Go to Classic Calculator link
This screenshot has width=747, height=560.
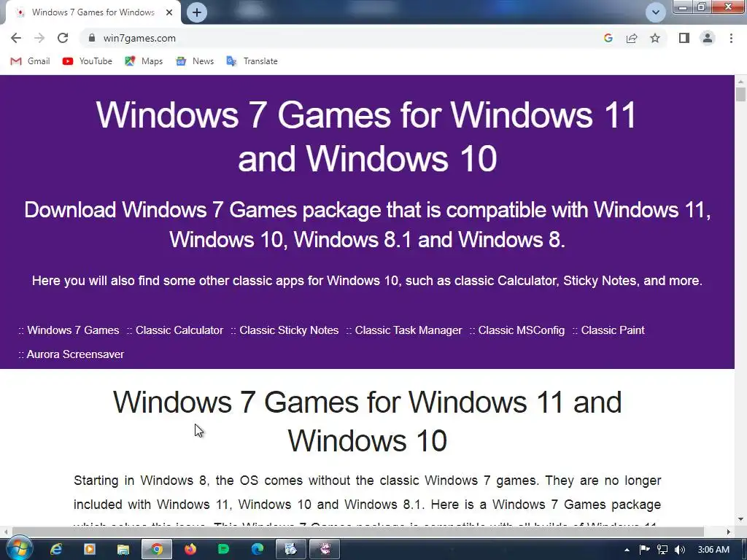(179, 330)
